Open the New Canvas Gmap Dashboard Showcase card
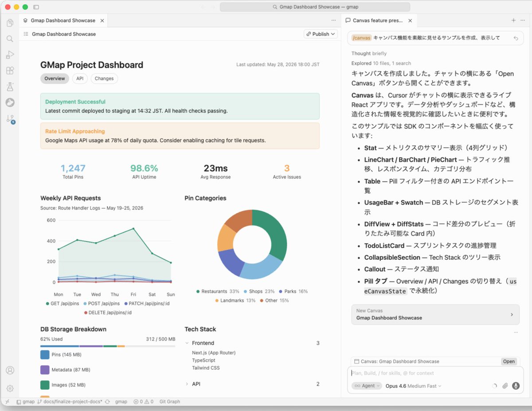Screen dimensions: 532x411 435,314
